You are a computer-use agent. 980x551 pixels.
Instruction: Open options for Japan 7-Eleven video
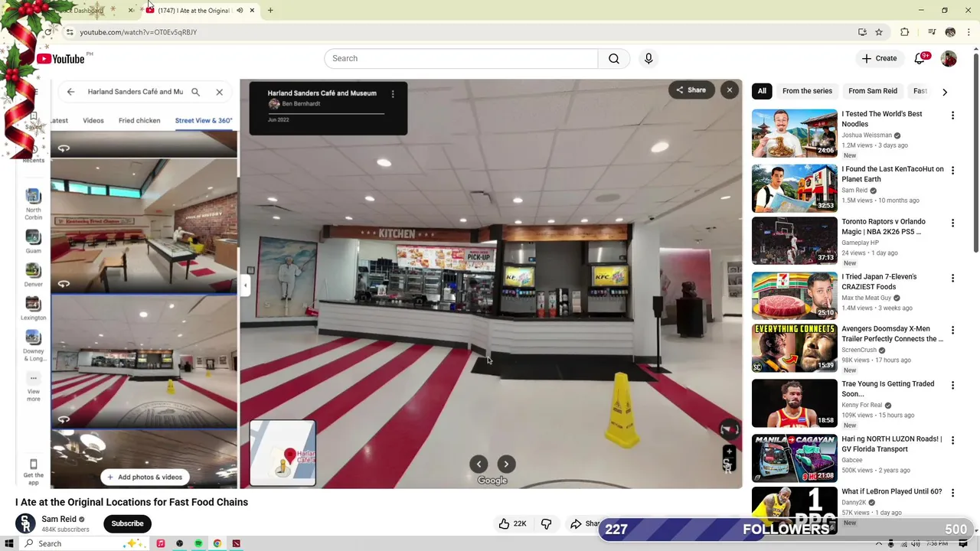click(952, 279)
